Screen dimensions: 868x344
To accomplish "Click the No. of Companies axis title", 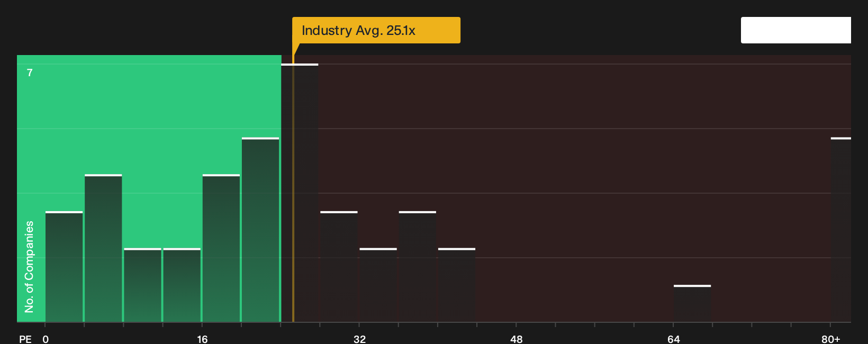I will tap(29, 267).
